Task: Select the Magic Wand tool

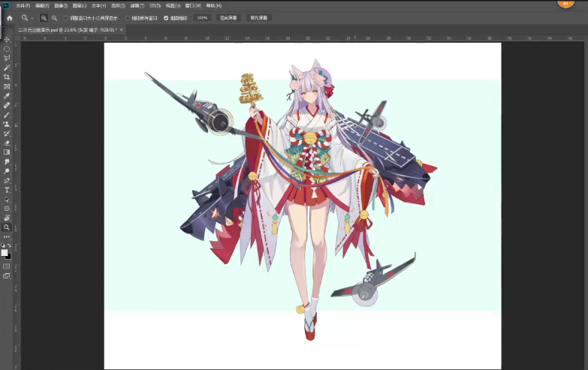Action: coord(7,68)
